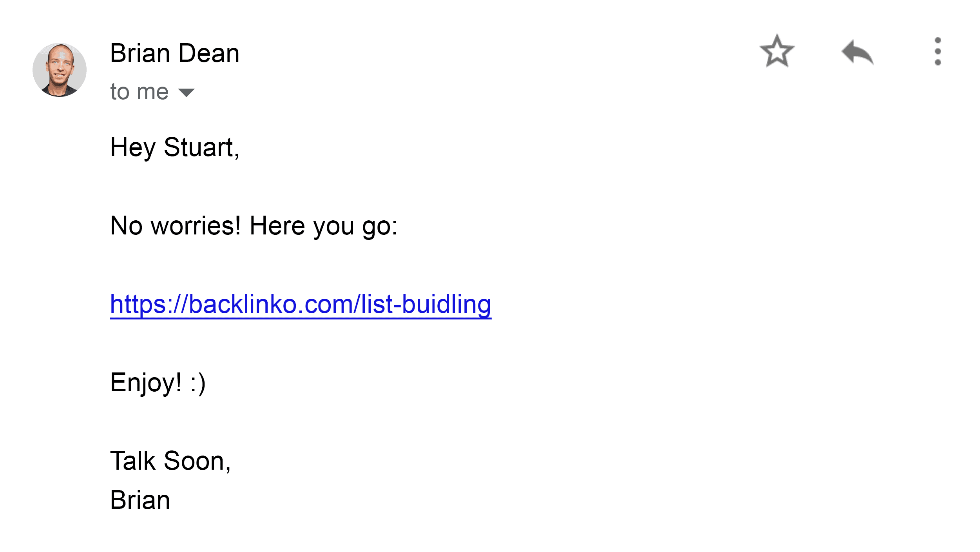Click the 'Brian' signature at the bottom
980x552 pixels.
pos(140,500)
